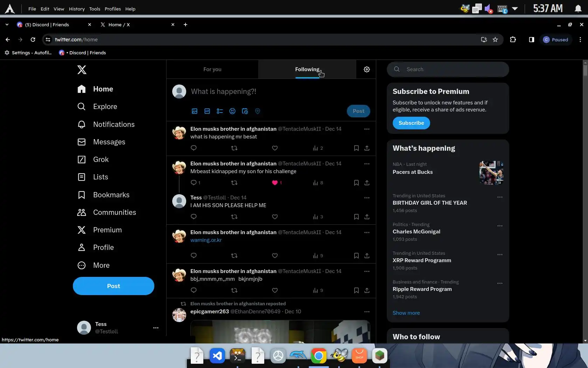
Task: Add media image to the post
Action: [195, 111]
